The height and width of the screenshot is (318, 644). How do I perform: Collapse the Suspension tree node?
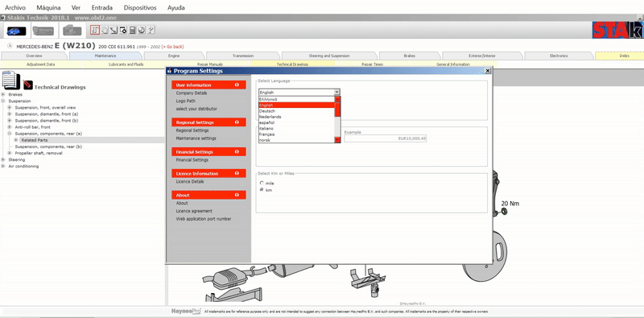point(3,101)
